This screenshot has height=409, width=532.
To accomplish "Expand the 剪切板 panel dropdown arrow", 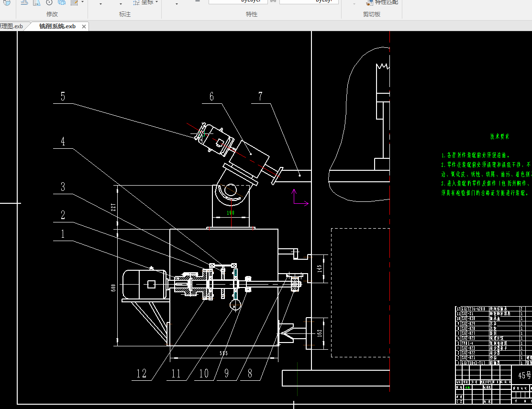I will [x=354, y=4].
